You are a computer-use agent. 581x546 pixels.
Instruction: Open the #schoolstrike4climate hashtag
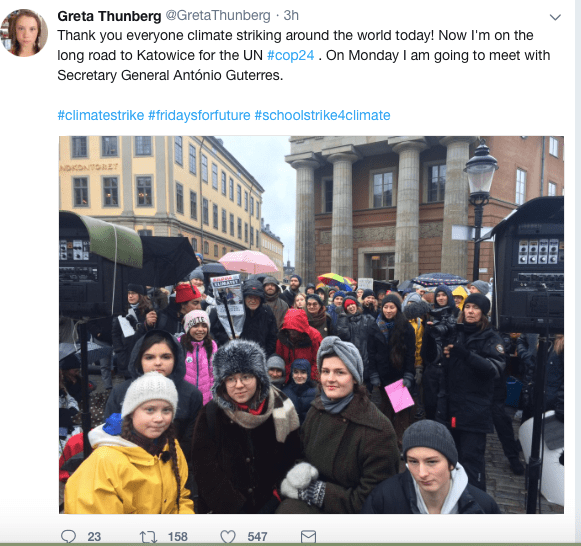(x=322, y=115)
